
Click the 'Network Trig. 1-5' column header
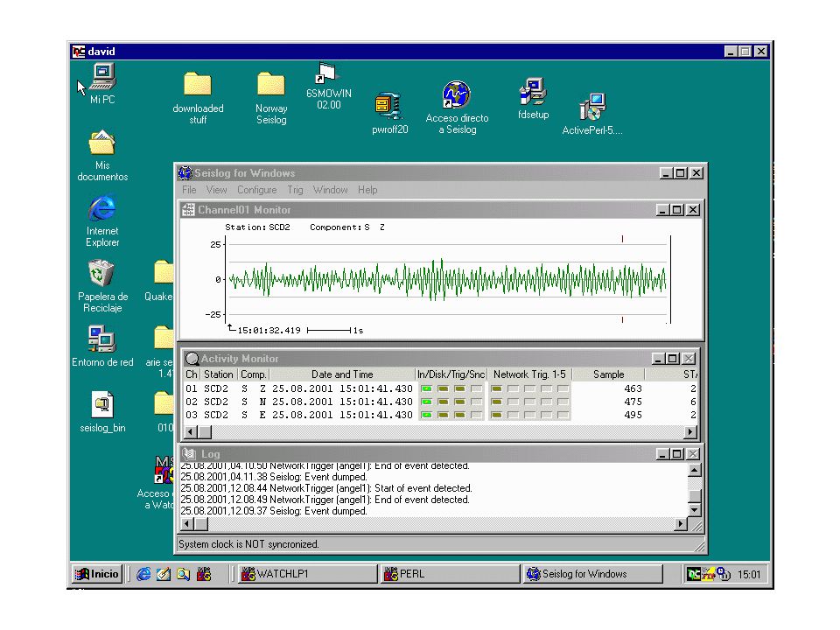coord(529,374)
